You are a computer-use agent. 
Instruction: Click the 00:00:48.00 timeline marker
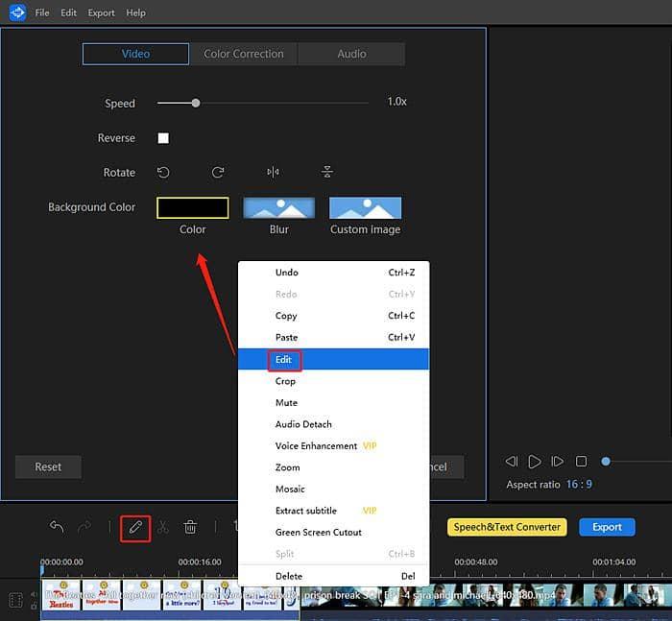point(476,561)
